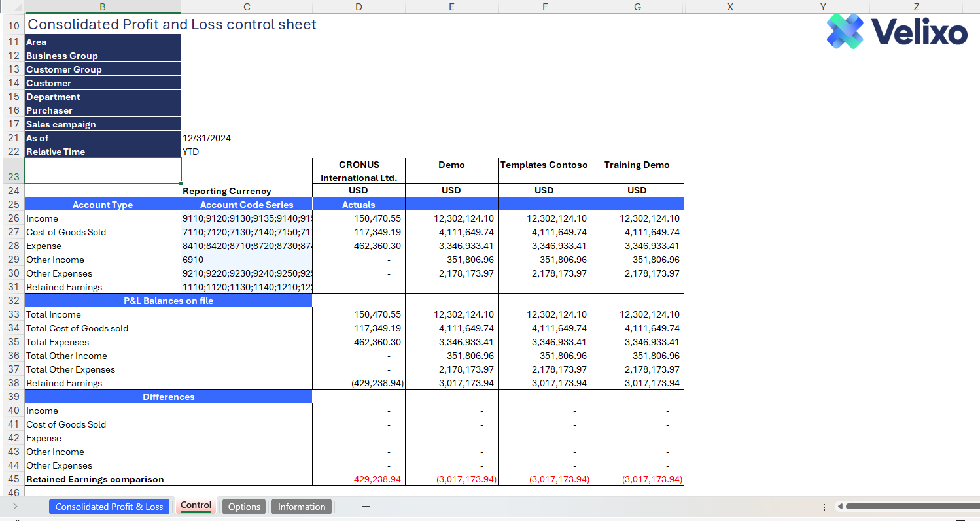Select column D header
This screenshot has height=521, width=980.
point(359,7)
